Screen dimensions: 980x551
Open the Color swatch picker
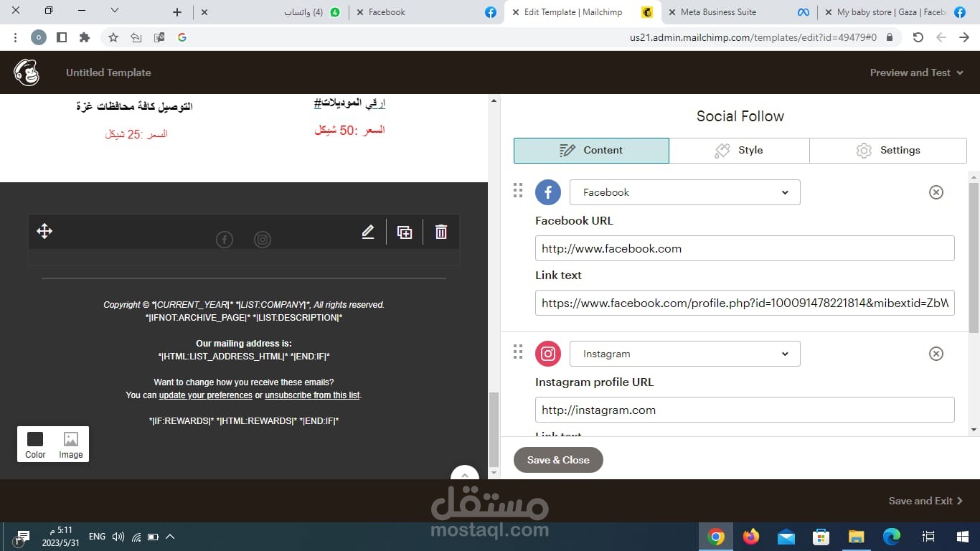pos(34,441)
